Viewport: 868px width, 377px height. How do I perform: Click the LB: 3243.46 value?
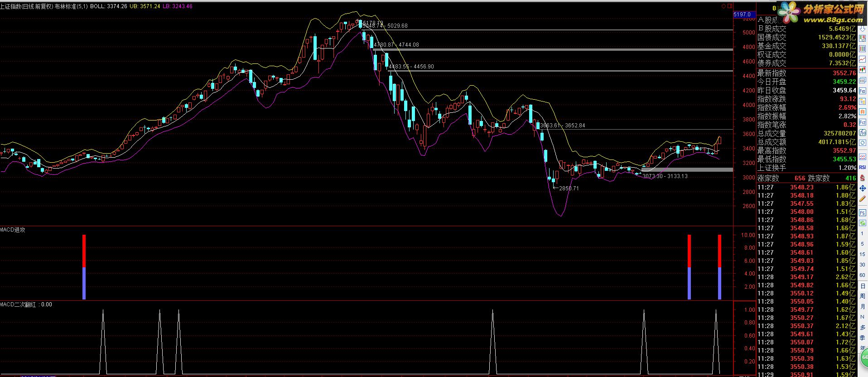177,6
